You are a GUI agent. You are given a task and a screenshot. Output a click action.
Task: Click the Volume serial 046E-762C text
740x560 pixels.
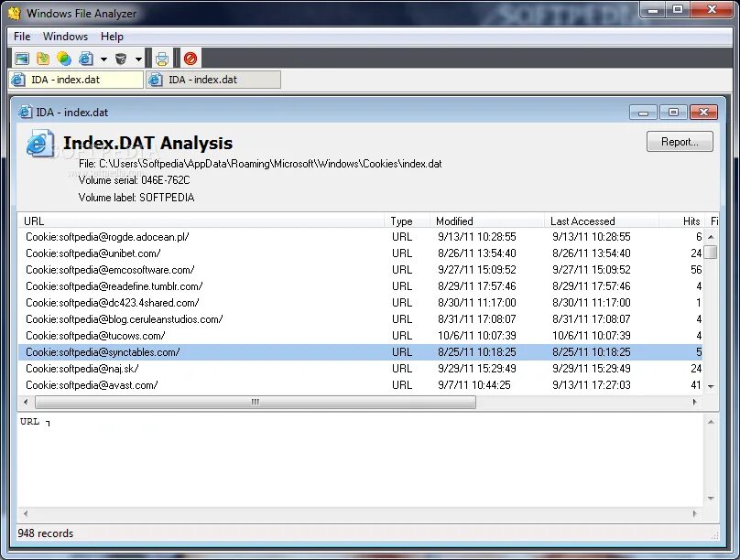click(134, 180)
